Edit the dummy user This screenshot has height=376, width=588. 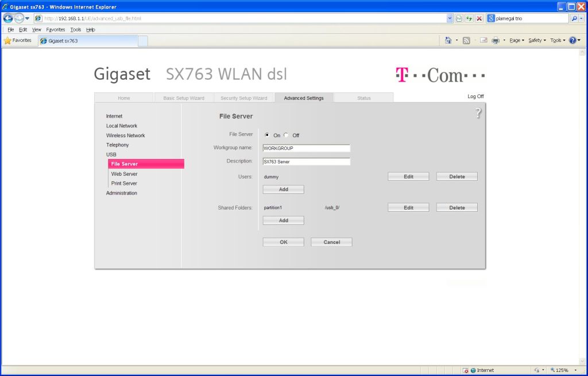click(408, 177)
